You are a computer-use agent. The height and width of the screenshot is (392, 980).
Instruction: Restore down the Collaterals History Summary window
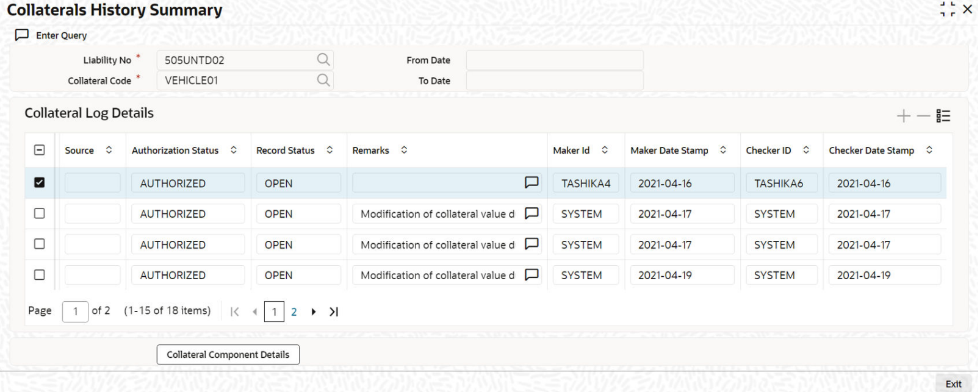click(948, 9)
